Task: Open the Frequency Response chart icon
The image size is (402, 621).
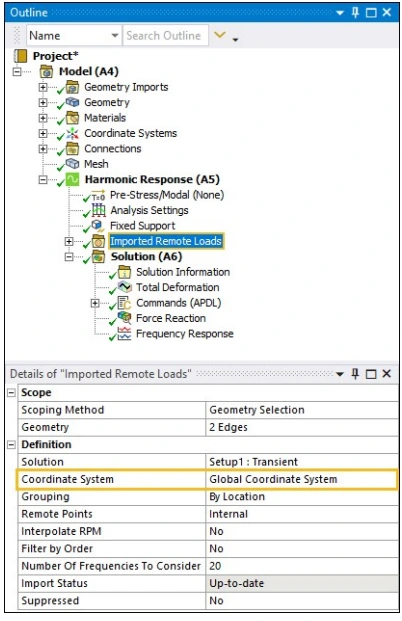Action: coord(124,333)
